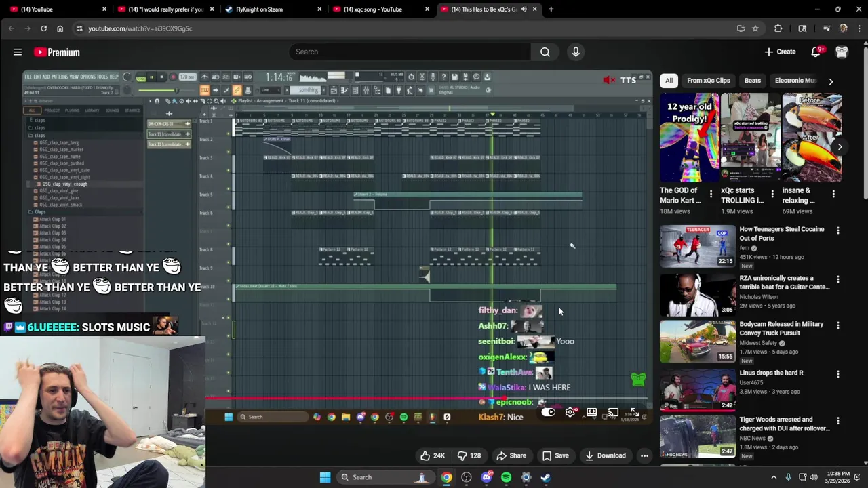
Task: Open 'Linus drops the hard R' title
Action: point(771,373)
